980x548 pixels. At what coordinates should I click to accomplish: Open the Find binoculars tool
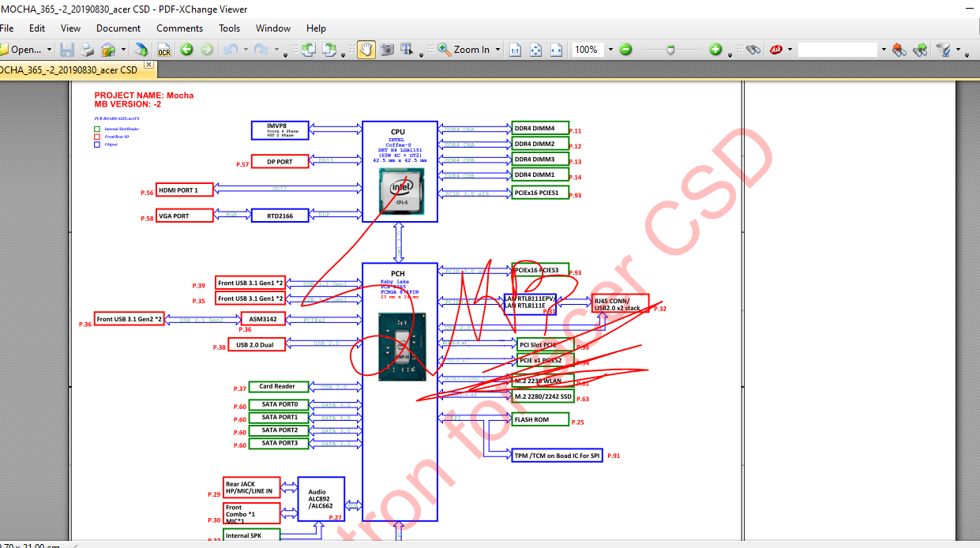coord(753,49)
